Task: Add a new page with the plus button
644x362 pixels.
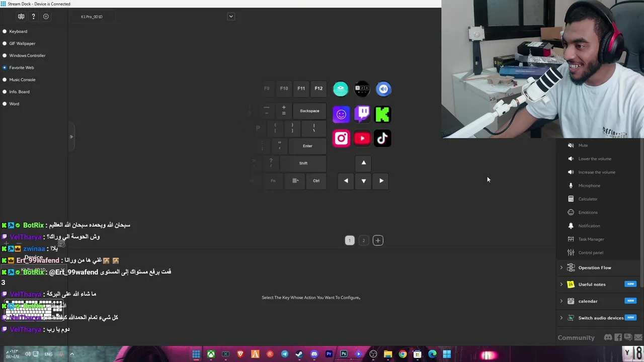Action: 378,240
